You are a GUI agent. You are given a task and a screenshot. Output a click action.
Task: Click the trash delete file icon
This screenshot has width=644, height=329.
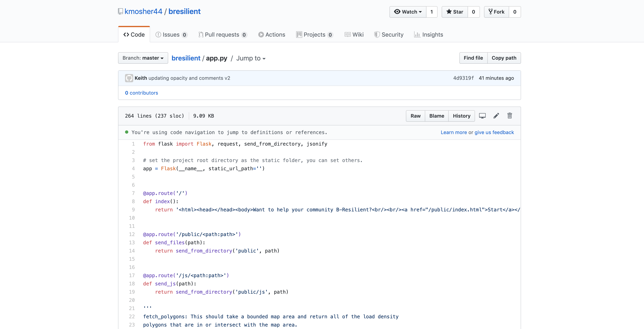[x=510, y=116]
